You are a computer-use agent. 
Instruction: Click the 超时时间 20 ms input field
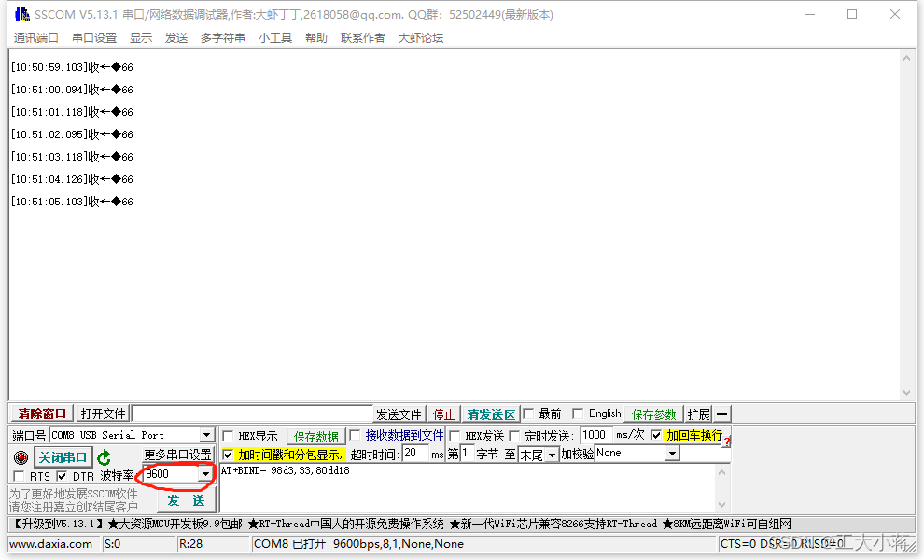416,454
